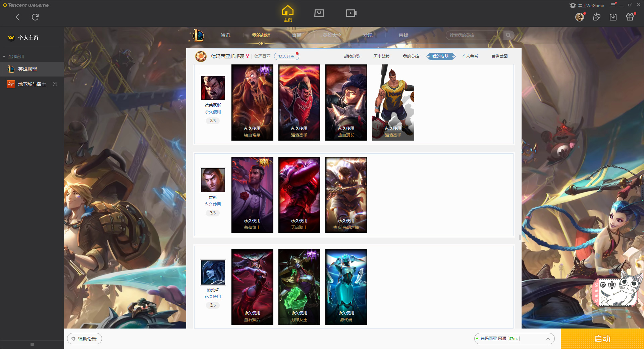Click the 启动 launch button
644x349 pixels.
coord(602,339)
